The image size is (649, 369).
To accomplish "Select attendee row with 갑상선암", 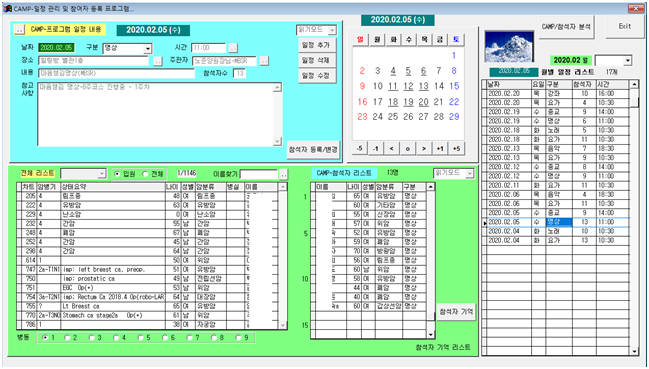I will click(x=368, y=307).
